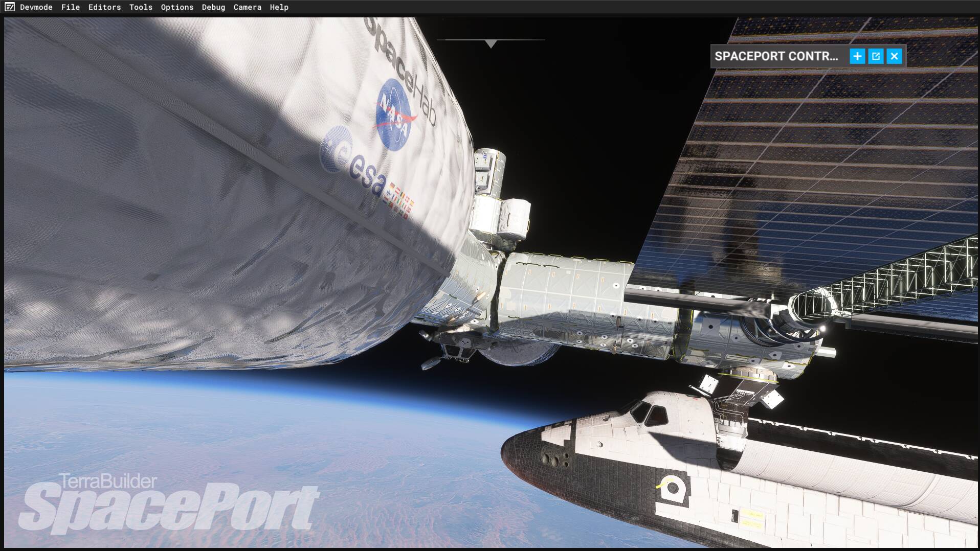Expand the toolbar handle triangle at top center
This screenshot has height=551, width=980.
491,44
